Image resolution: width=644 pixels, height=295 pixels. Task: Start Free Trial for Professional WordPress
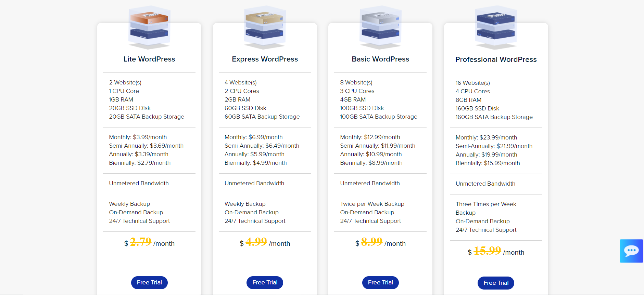coord(496,283)
